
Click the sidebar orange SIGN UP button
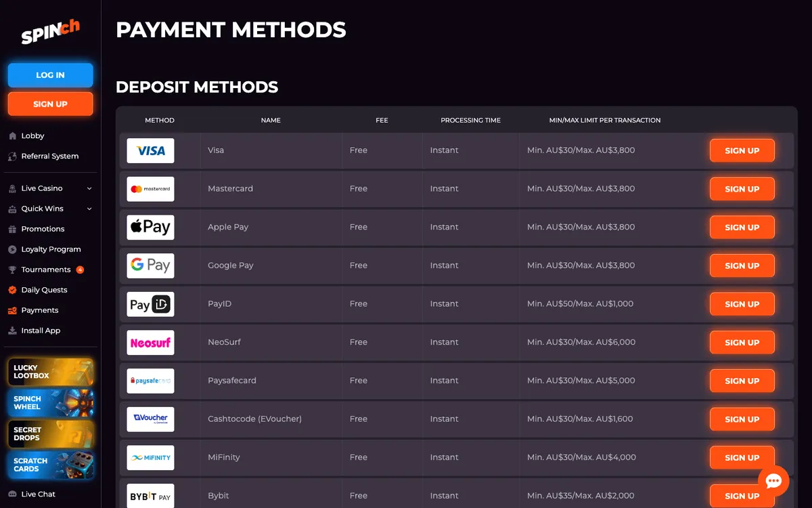pyautogui.click(x=51, y=104)
